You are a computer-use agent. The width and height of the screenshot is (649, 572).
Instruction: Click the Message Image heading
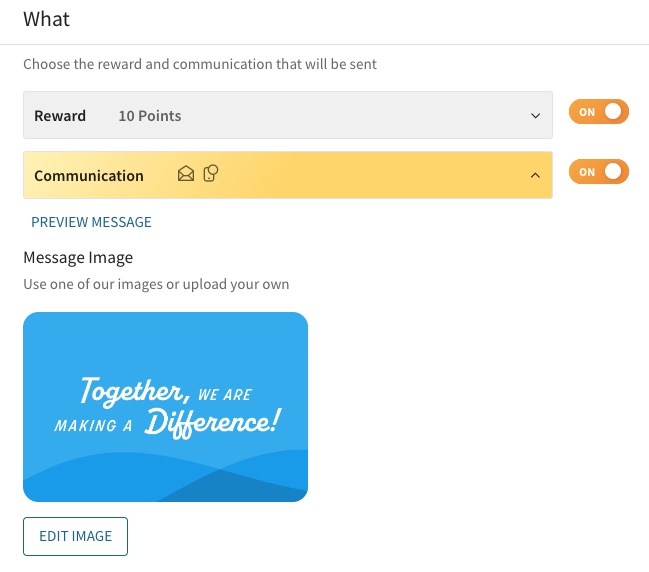click(78, 257)
